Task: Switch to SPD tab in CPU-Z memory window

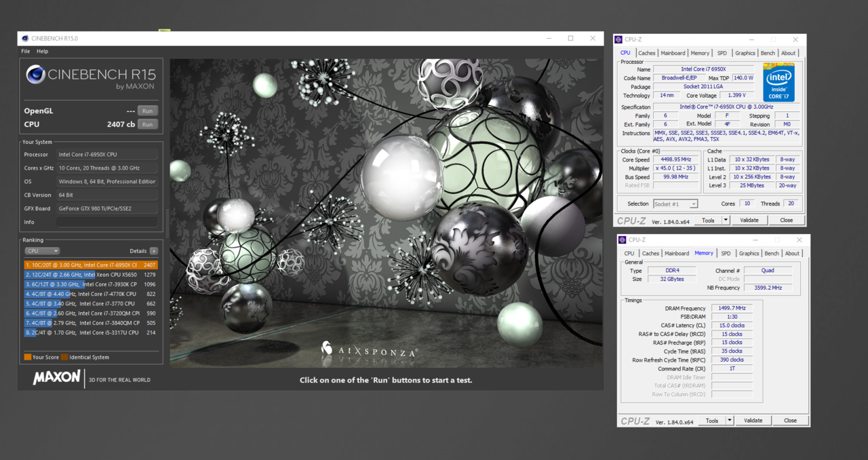Action: [x=726, y=253]
